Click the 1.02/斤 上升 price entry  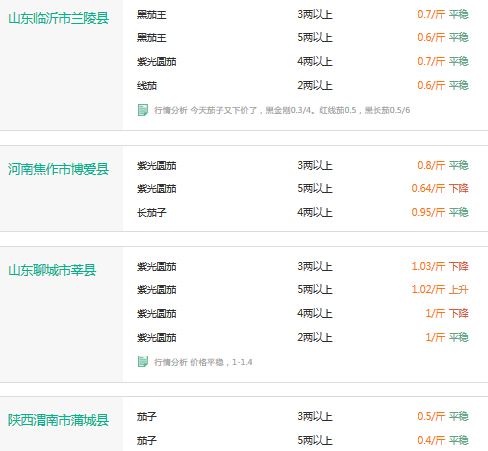[440, 289]
